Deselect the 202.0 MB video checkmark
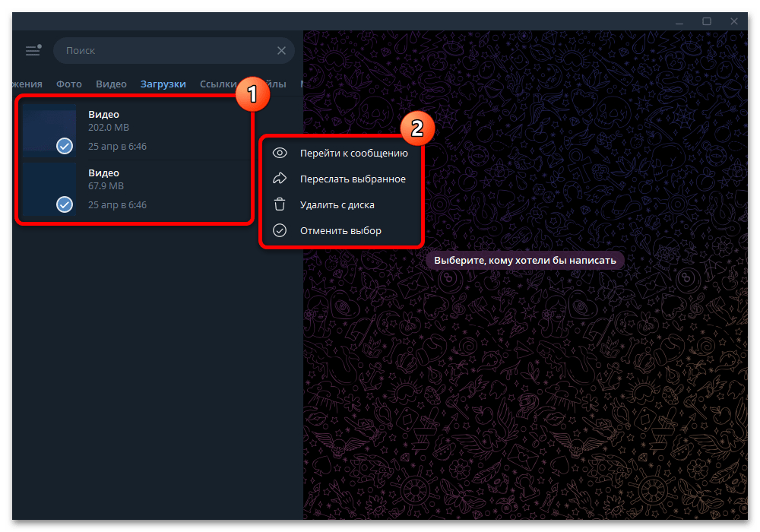This screenshot has width=760, height=532. click(65, 146)
